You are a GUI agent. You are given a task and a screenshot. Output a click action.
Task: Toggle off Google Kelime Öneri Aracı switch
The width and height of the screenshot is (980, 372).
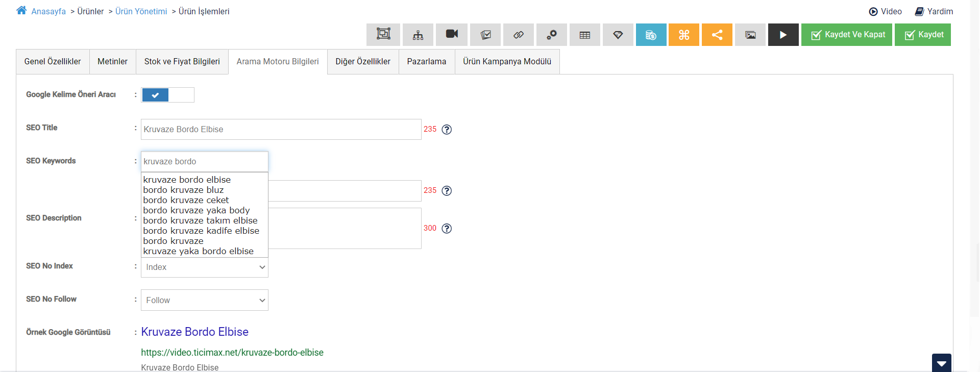pyautogui.click(x=167, y=95)
